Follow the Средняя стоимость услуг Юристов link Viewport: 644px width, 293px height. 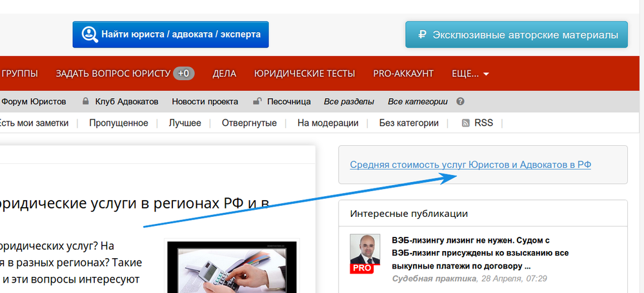pos(470,165)
